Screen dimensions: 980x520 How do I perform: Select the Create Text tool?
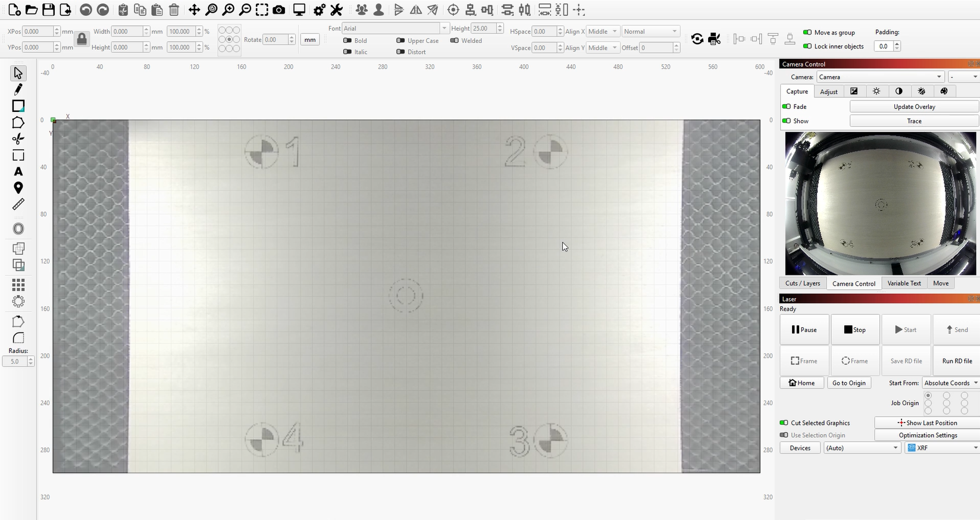(x=18, y=172)
